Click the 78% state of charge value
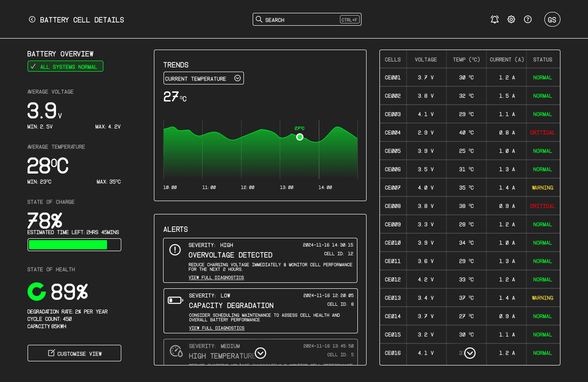588x382 pixels. (45, 220)
